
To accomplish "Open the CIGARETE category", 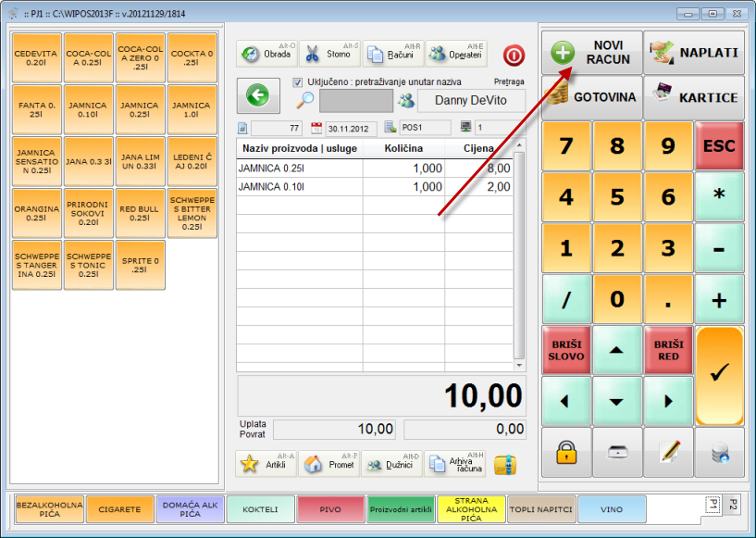I will (120, 509).
